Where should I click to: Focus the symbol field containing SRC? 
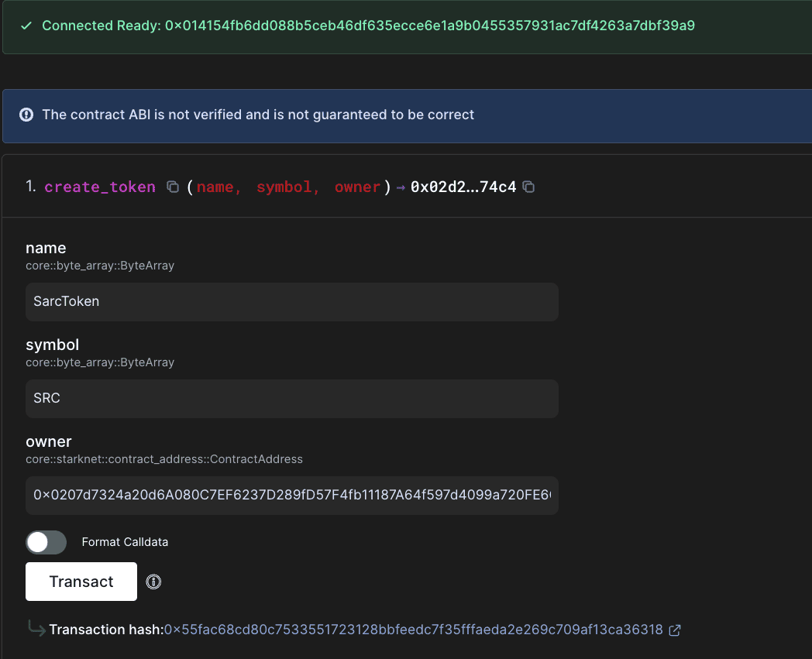click(x=292, y=399)
